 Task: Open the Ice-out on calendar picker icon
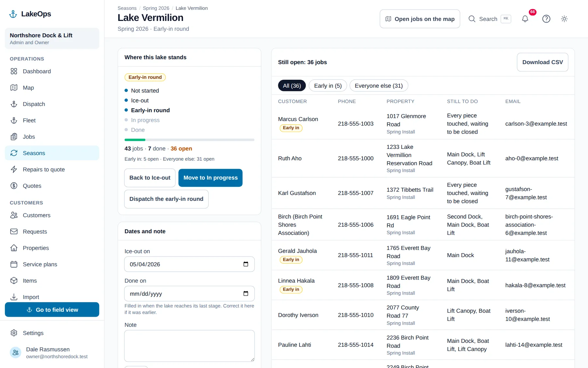click(246, 264)
